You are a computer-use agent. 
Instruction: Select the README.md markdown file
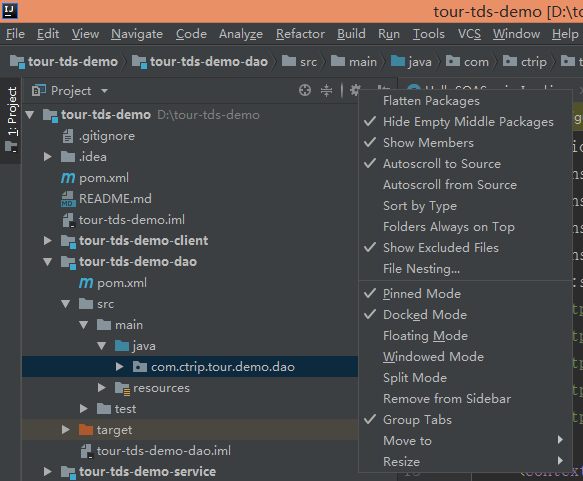tap(106, 199)
